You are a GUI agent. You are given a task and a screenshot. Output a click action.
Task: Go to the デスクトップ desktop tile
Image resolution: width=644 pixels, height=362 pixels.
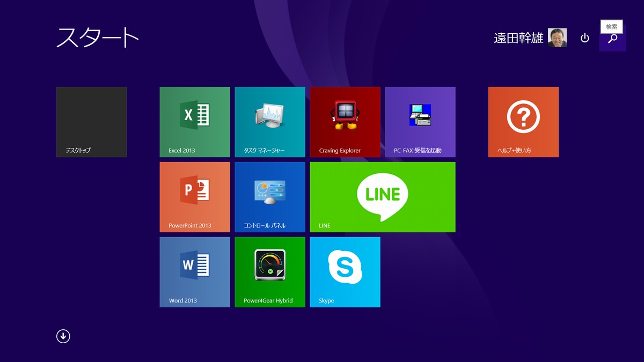pyautogui.click(x=91, y=122)
